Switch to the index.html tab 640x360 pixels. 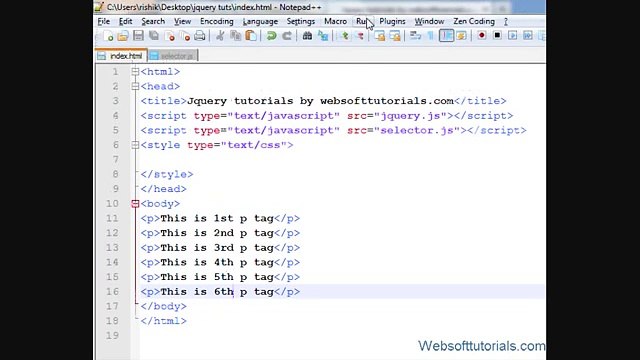(121, 56)
